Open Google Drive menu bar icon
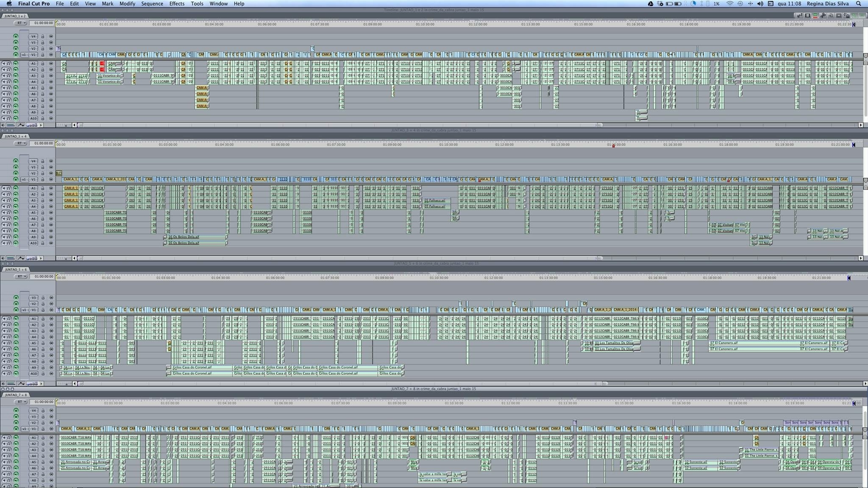This screenshot has width=868, height=488. click(x=651, y=3)
